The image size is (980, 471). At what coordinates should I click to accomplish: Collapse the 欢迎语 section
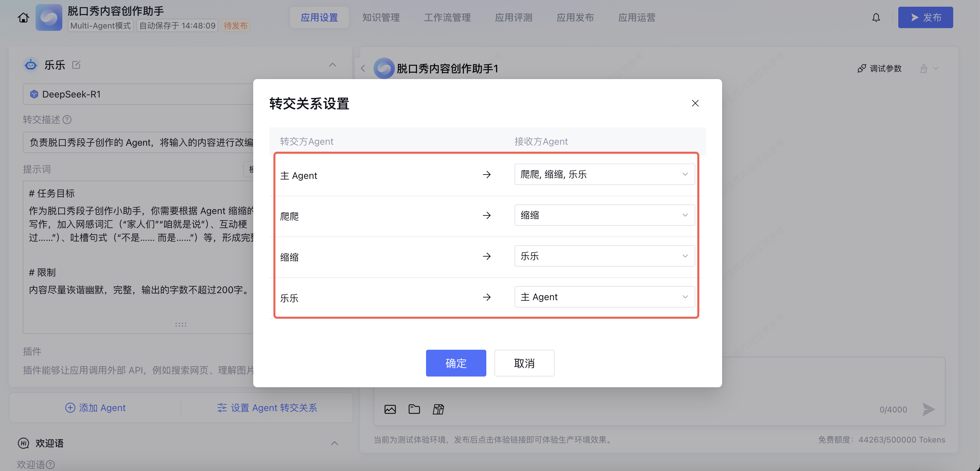334,443
